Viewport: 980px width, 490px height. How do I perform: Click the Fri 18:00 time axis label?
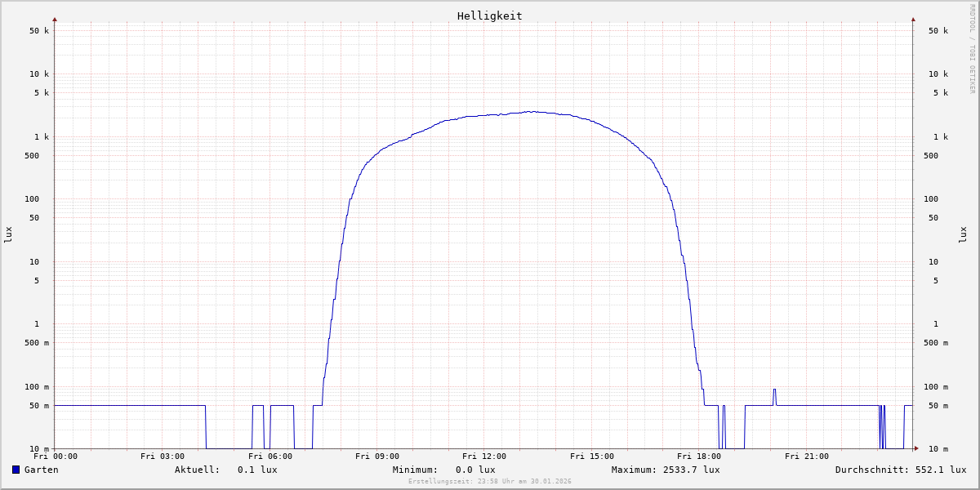(699, 457)
